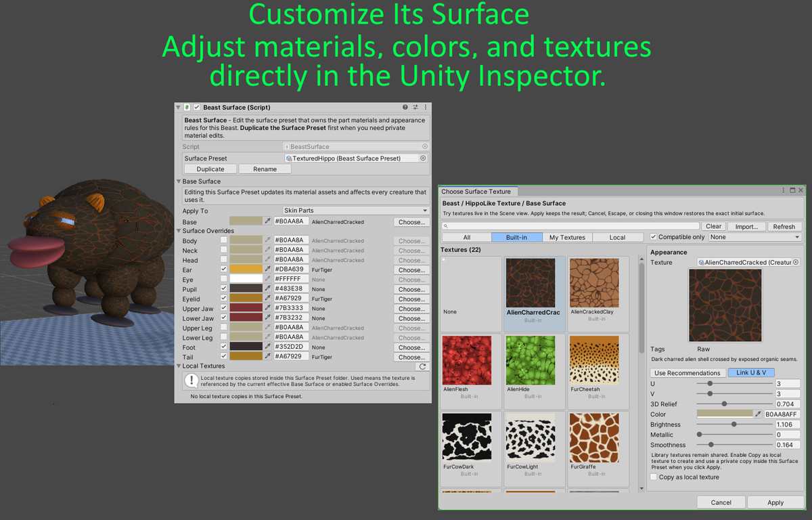Screen dimensions: 812x520
Task: Switch to the My Textures tab
Action: [568, 237]
